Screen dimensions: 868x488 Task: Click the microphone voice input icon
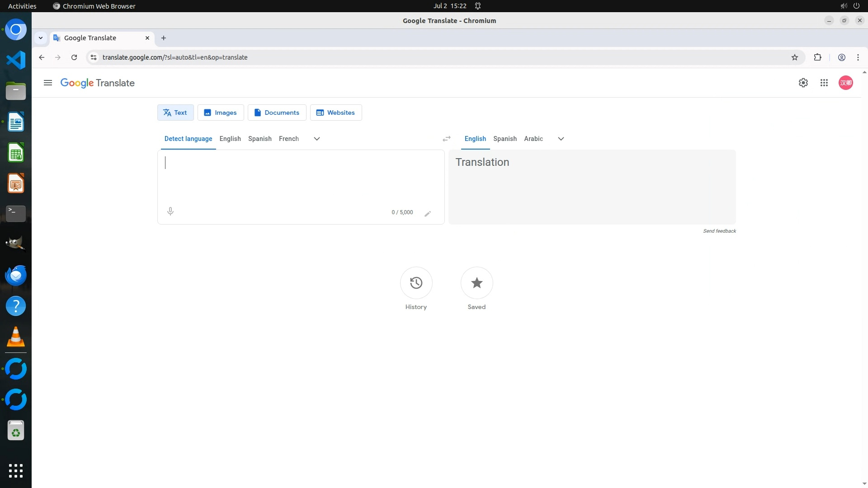click(x=170, y=211)
